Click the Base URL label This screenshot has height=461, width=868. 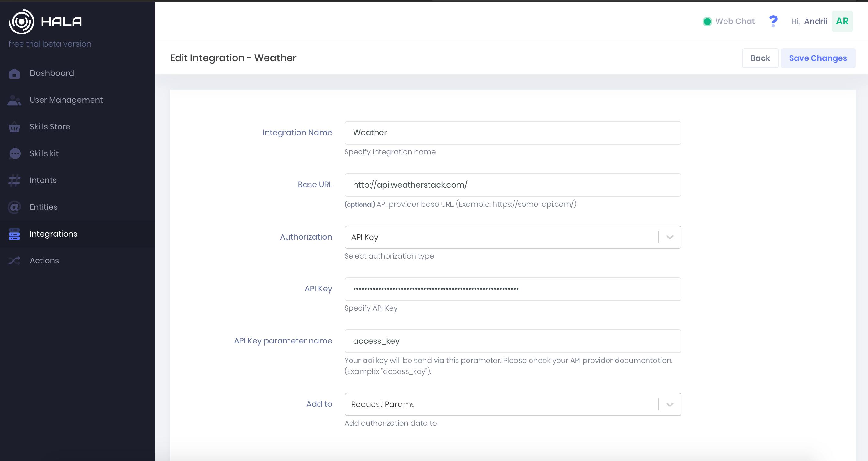(315, 185)
